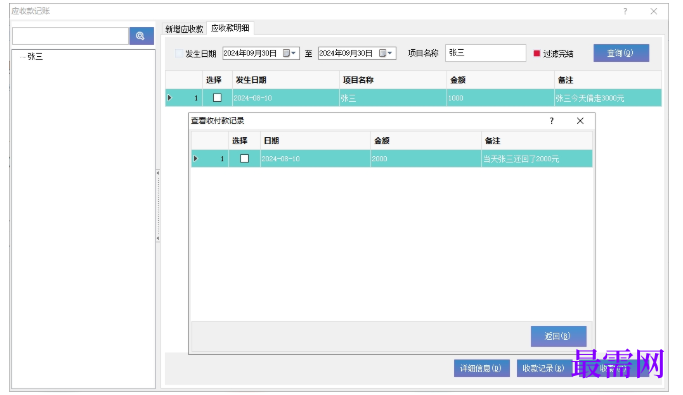Open the start date calendar dropdown

[x=290, y=53]
